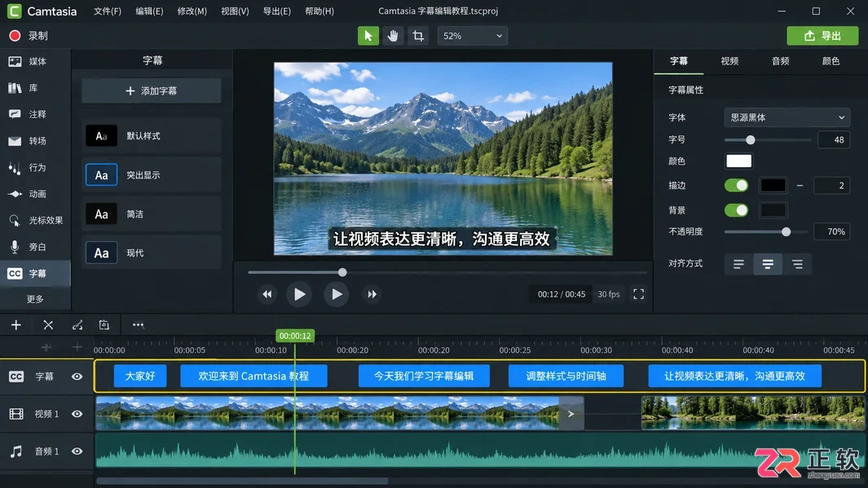868x488 pixels.
Task: Click the second play button
Action: click(x=336, y=294)
